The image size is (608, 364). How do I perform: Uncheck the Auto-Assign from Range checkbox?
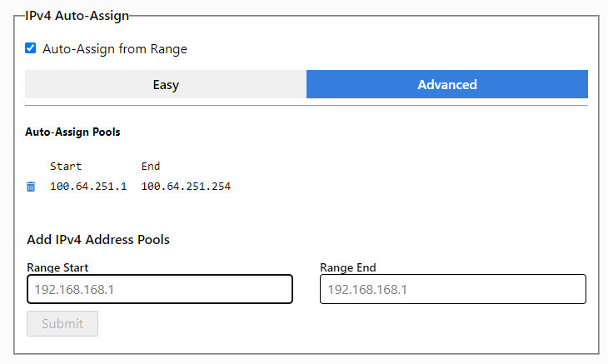pos(31,48)
